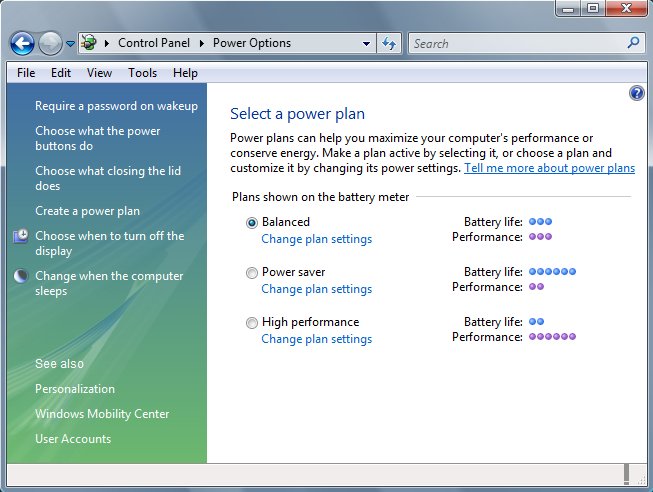Click the Select a power plan heading
Viewport: 653px width, 492px height.
pos(297,114)
